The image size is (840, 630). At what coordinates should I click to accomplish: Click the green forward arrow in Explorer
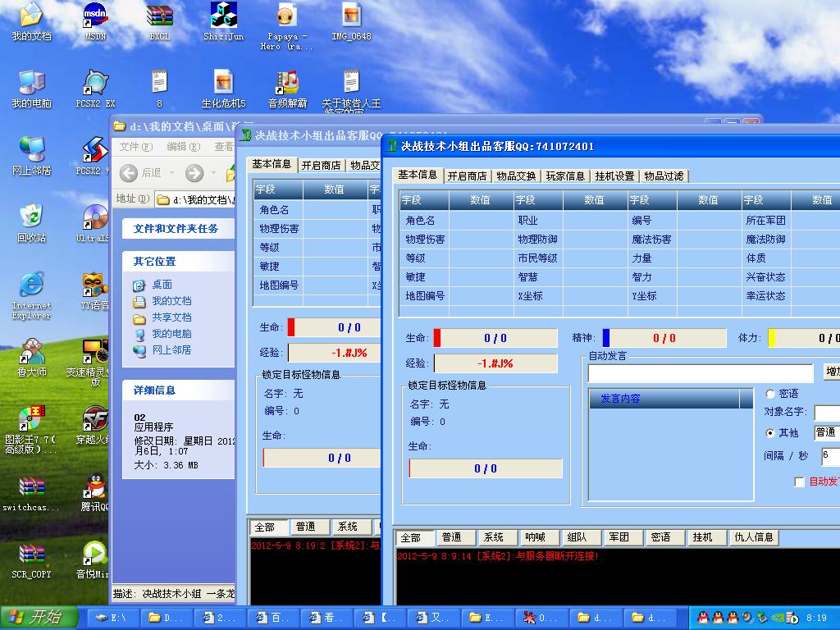(x=194, y=172)
